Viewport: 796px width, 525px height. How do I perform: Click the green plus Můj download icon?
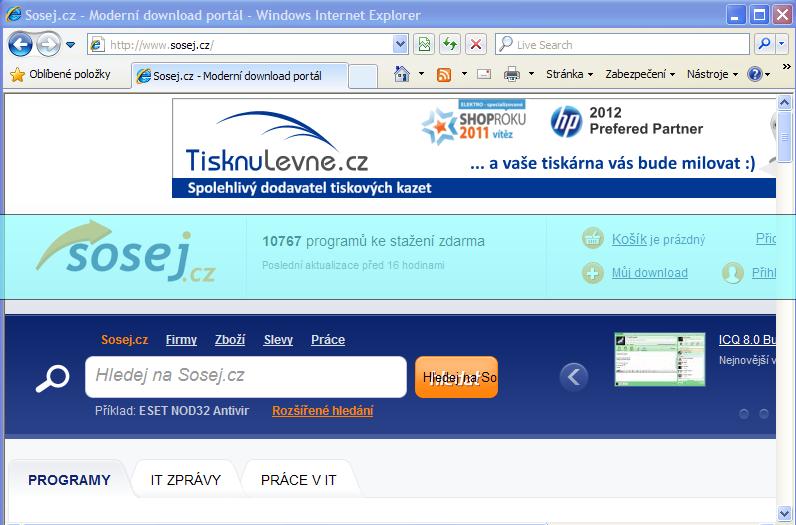click(x=592, y=273)
